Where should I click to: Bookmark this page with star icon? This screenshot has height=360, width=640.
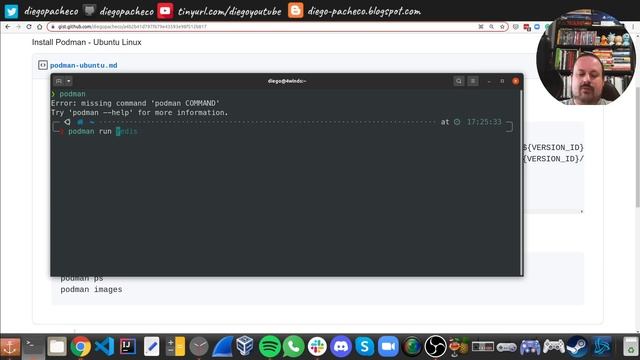(502, 27)
